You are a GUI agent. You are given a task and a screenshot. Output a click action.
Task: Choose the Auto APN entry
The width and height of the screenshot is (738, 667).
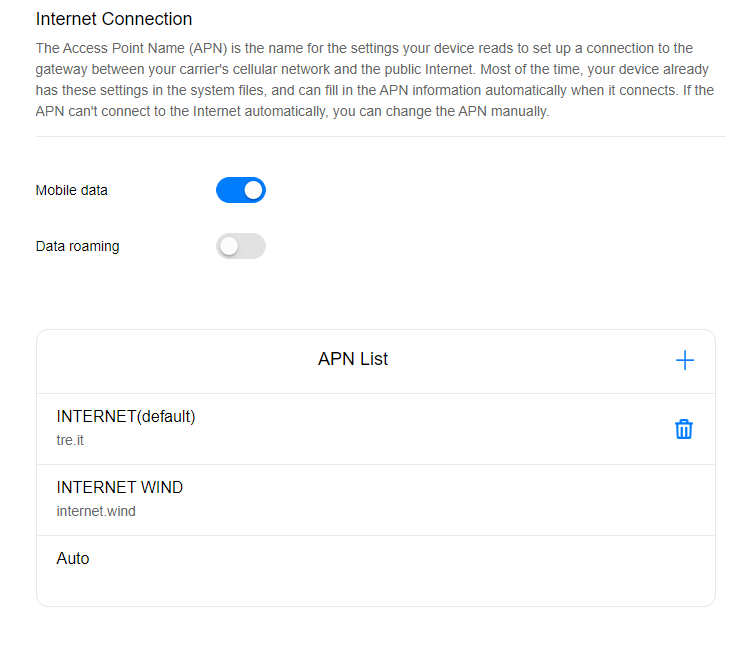tap(376, 571)
